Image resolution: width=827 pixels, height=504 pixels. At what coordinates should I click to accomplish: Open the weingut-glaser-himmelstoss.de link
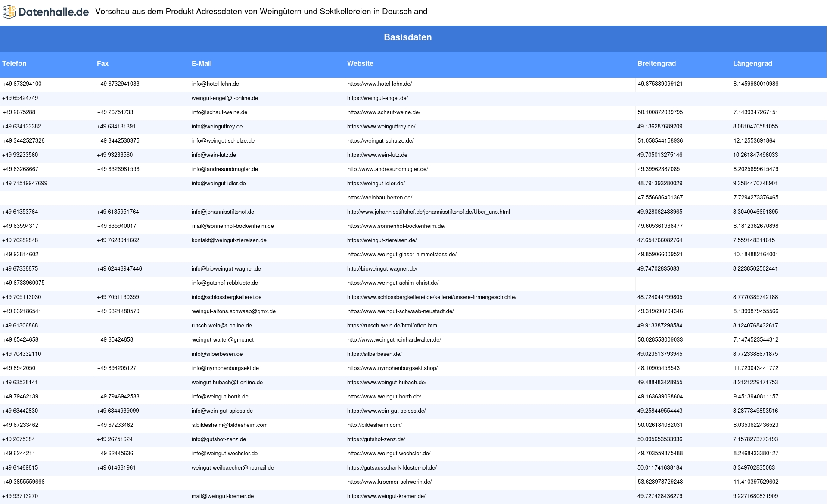402,255
